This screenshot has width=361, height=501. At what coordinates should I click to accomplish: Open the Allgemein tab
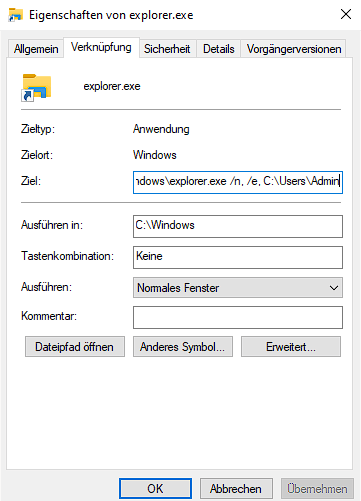(36, 49)
